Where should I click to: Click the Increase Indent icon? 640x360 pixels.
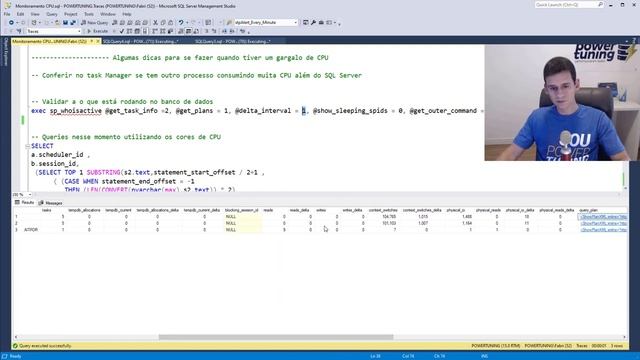coord(231,31)
